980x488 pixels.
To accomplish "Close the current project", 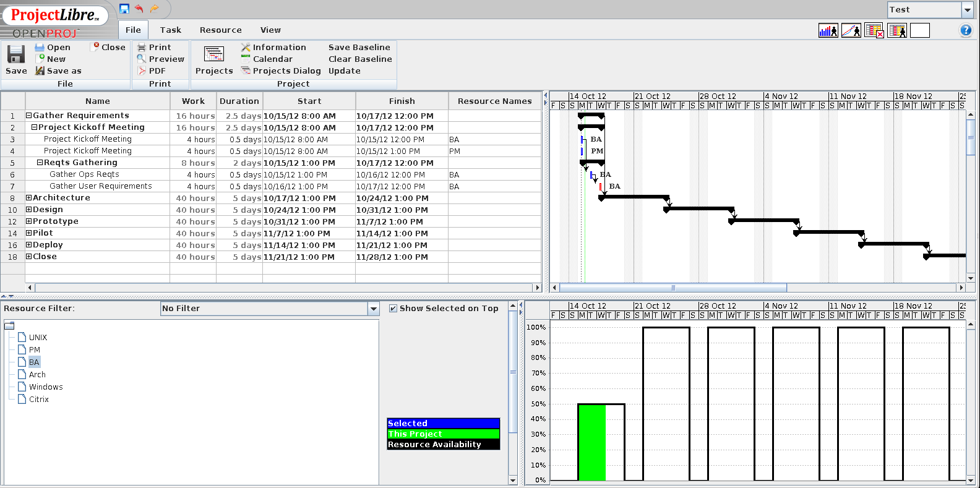I will (x=109, y=47).
